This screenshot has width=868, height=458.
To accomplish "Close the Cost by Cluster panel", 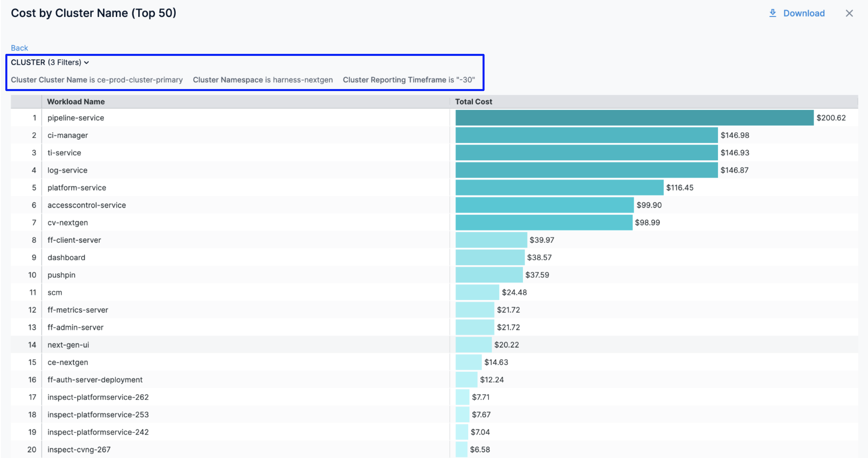I will (x=849, y=13).
